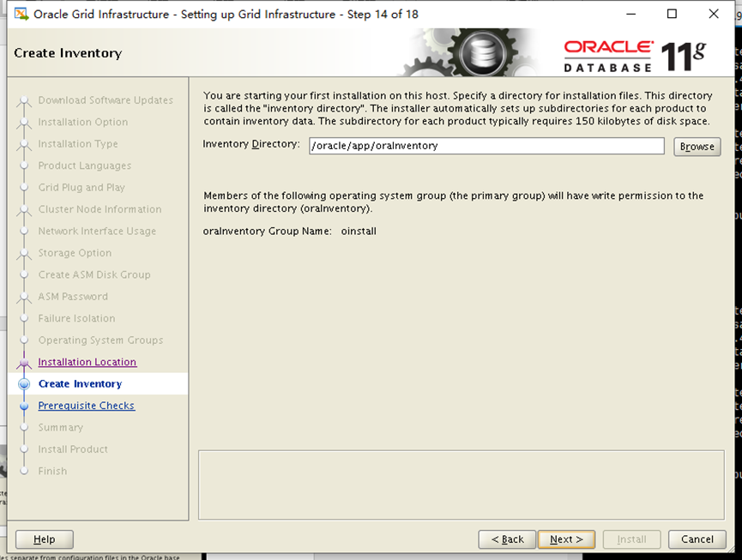
Task: Select the Operating System Groups step
Action: (x=101, y=340)
